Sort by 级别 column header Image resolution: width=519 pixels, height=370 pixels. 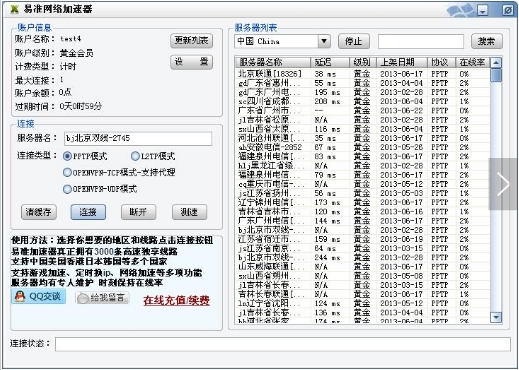coord(363,62)
